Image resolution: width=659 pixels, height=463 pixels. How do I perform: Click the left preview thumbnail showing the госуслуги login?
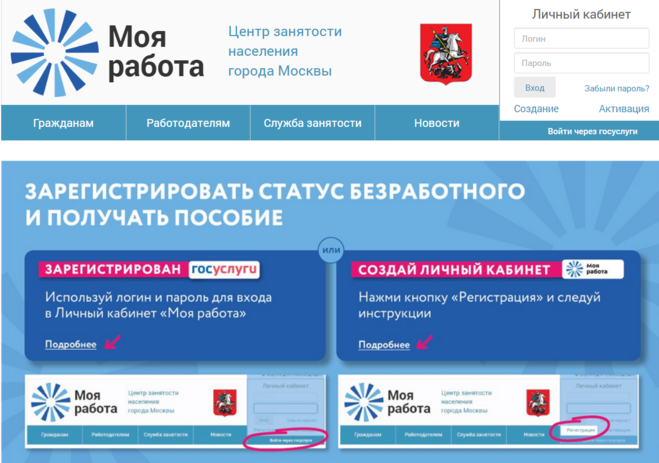pos(175,411)
